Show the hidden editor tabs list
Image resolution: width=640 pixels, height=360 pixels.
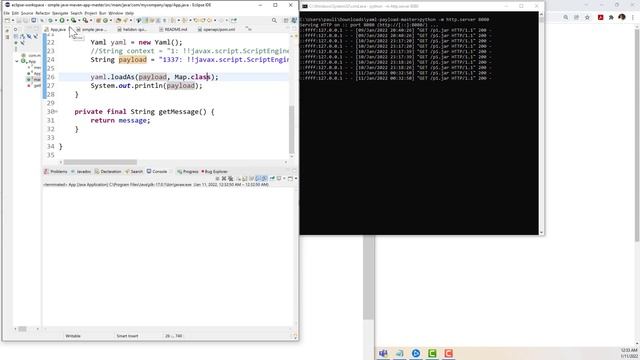point(249,29)
